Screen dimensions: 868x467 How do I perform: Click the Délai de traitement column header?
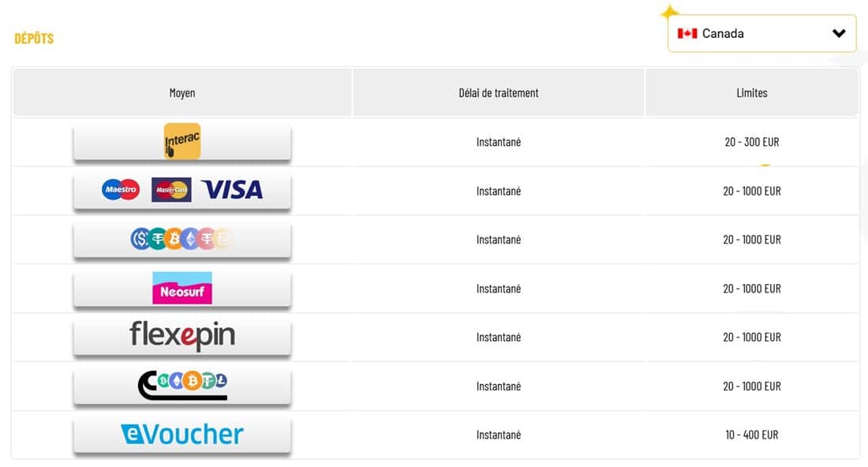coord(498,93)
